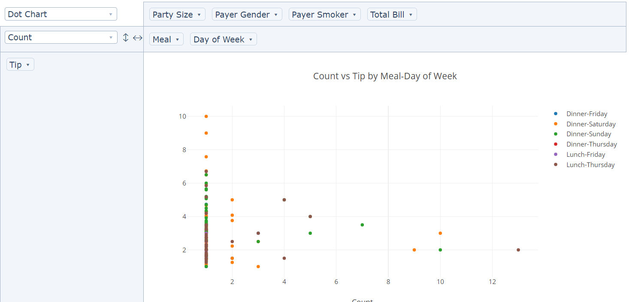Toggle column sort order horizontal arrow
This screenshot has width=644, height=302.
pyautogui.click(x=137, y=38)
